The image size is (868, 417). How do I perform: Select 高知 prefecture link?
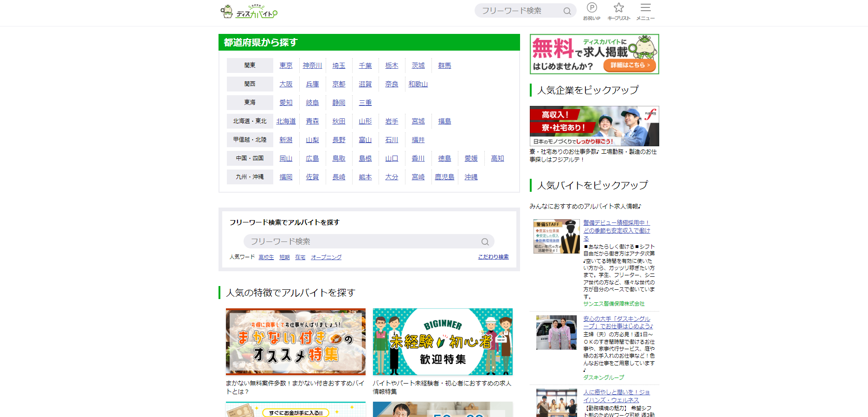(497, 158)
